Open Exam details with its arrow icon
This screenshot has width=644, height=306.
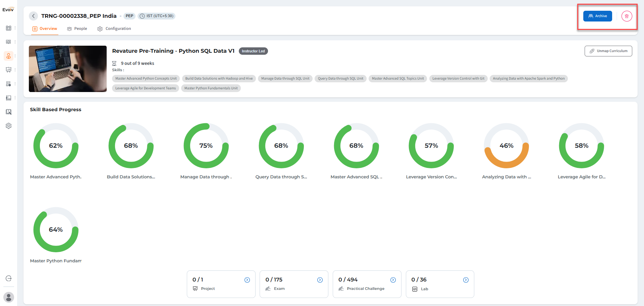320,280
